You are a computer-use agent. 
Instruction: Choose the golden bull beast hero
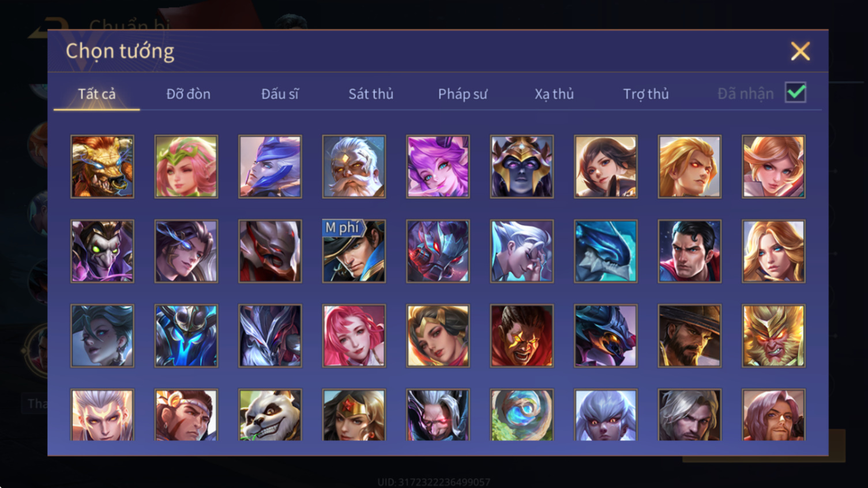(x=102, y=167)
